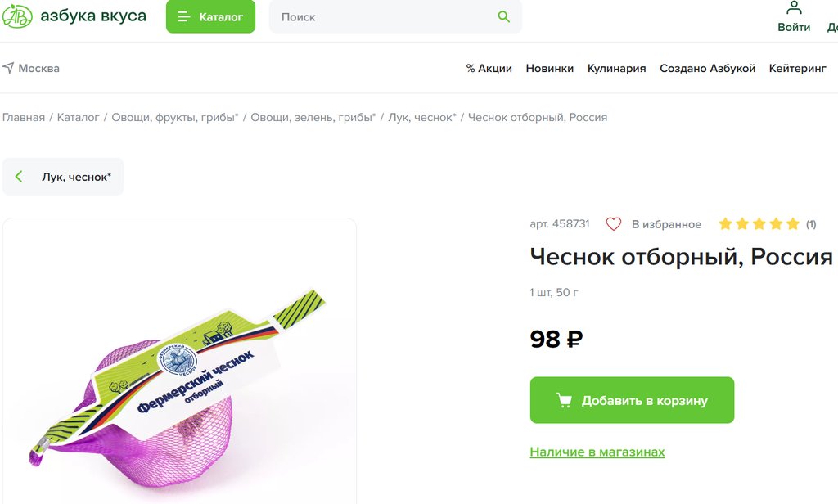Open the Новинки menu item

pos(549,69)
